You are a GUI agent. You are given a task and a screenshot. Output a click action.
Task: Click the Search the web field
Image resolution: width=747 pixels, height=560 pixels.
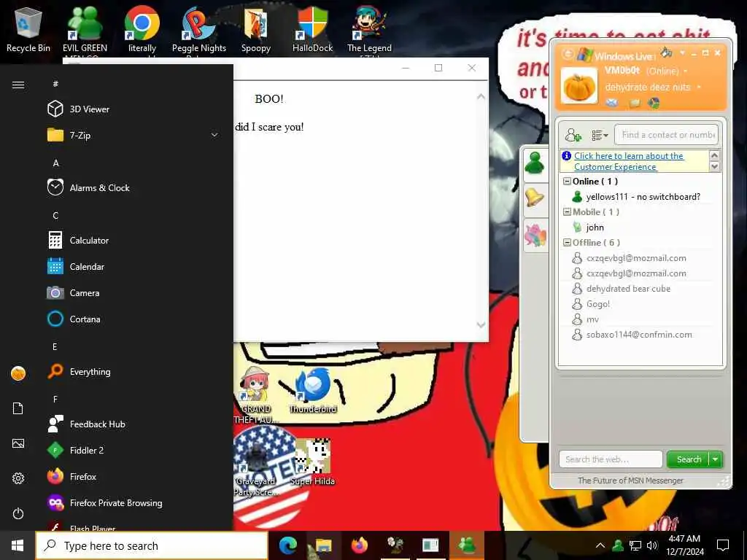(x=611, y=459)
